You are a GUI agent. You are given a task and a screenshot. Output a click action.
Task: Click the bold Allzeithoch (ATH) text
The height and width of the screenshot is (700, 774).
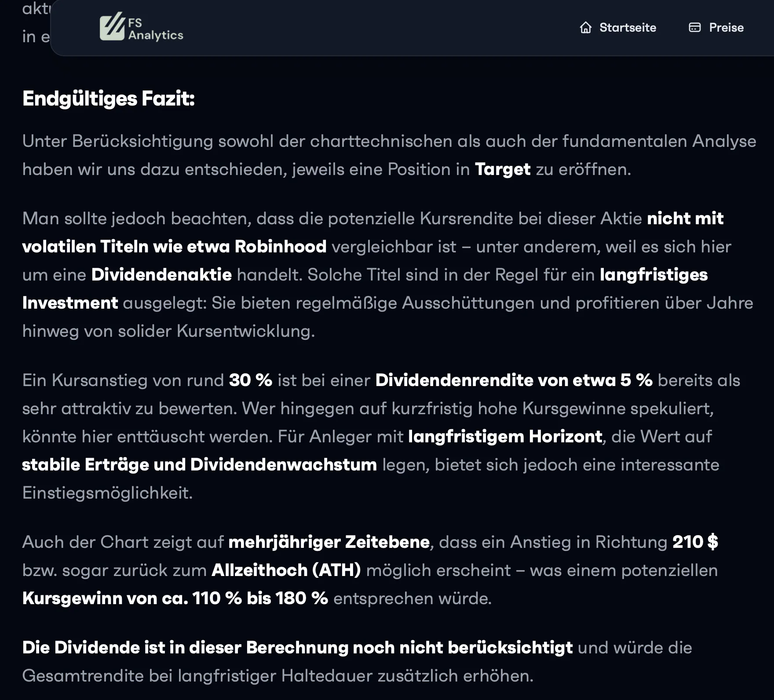286,570
